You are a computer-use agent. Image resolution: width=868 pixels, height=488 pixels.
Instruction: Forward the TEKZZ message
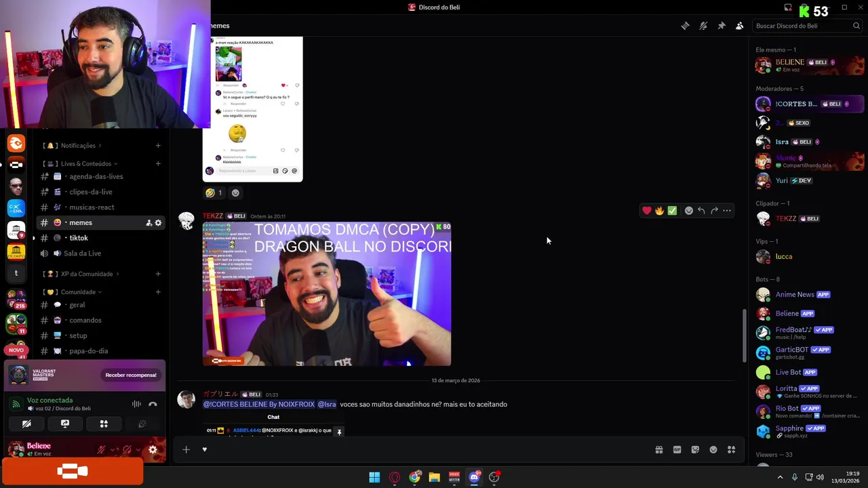click(714, 211)
